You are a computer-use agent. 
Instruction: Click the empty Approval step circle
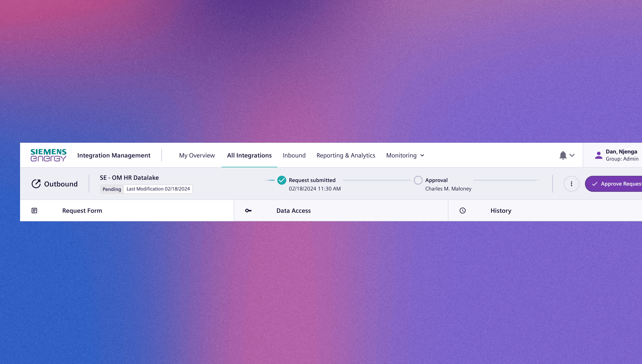tap(418, 180)
